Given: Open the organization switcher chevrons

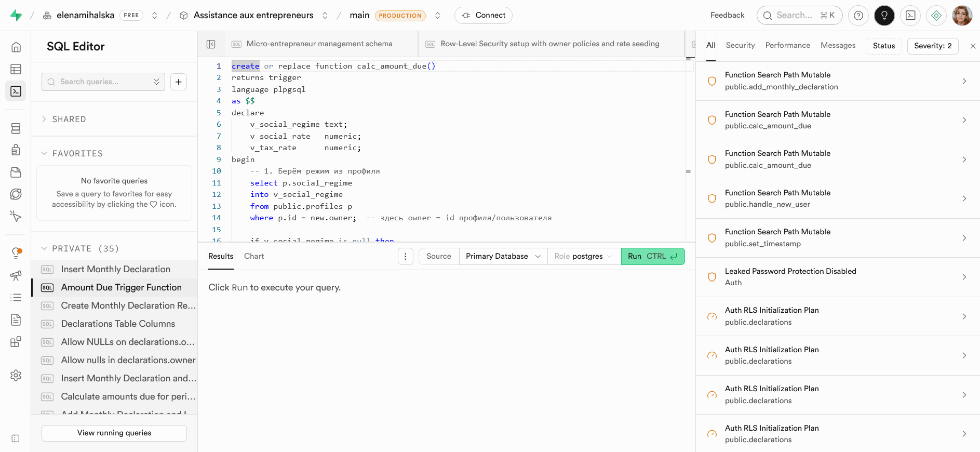Looking at the screenshot, I should (154, 16).
